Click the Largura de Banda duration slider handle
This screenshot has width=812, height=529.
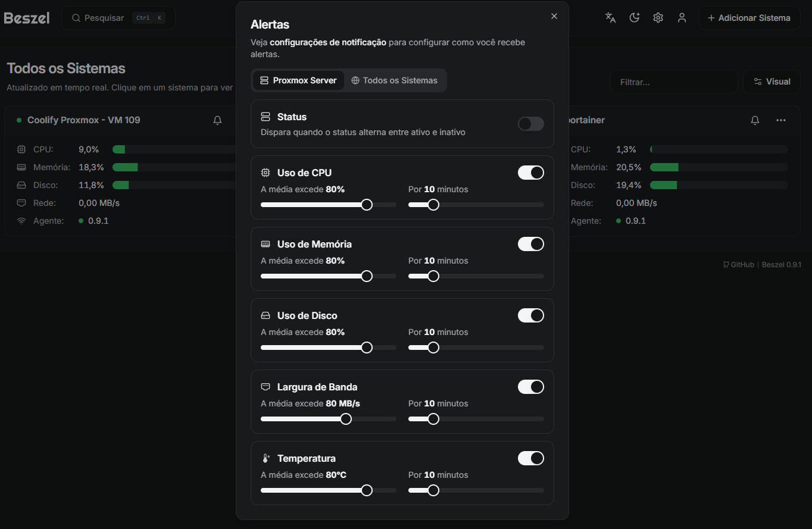coord(433,419)
